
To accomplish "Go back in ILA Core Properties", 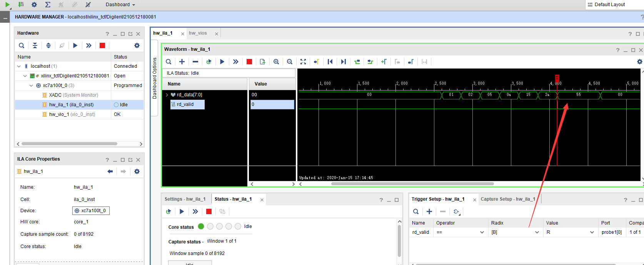I will click(x=110, y=171).
